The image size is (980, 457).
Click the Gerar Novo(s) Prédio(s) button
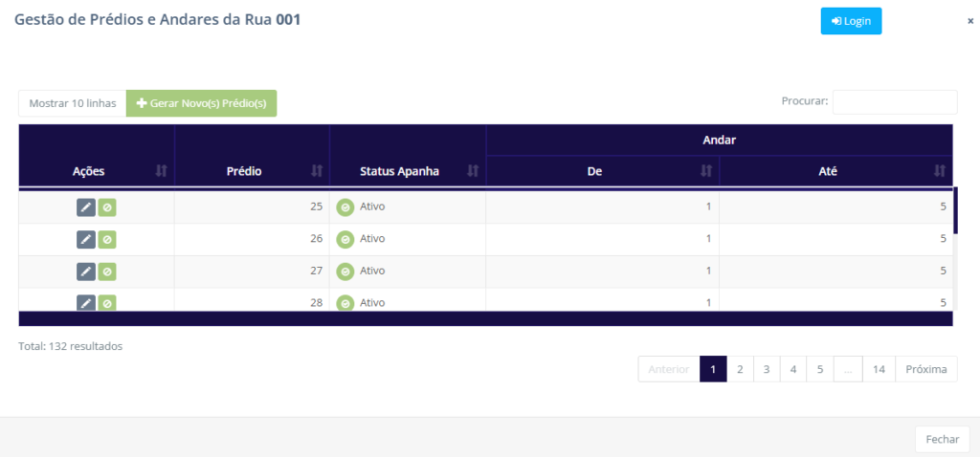point(201,103)
